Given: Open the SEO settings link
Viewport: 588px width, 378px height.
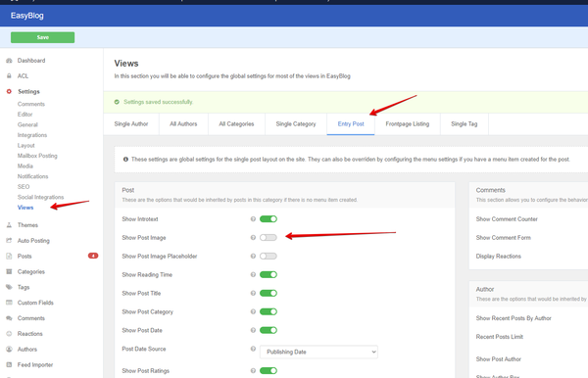Looking at the screenshot, I should (24, 187).
